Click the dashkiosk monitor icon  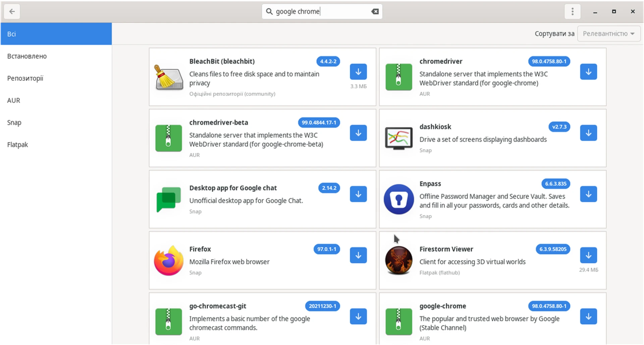pyautogui.click(x=399, y=138)
